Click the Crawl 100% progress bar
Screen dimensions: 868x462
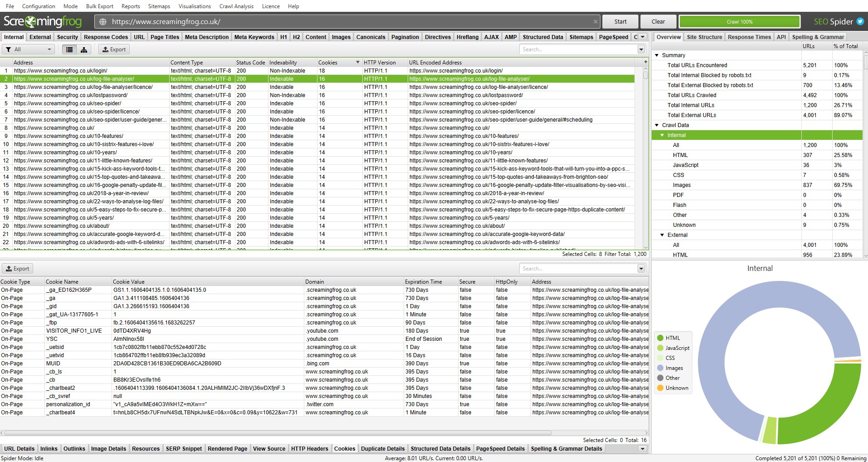pos(740,22)
